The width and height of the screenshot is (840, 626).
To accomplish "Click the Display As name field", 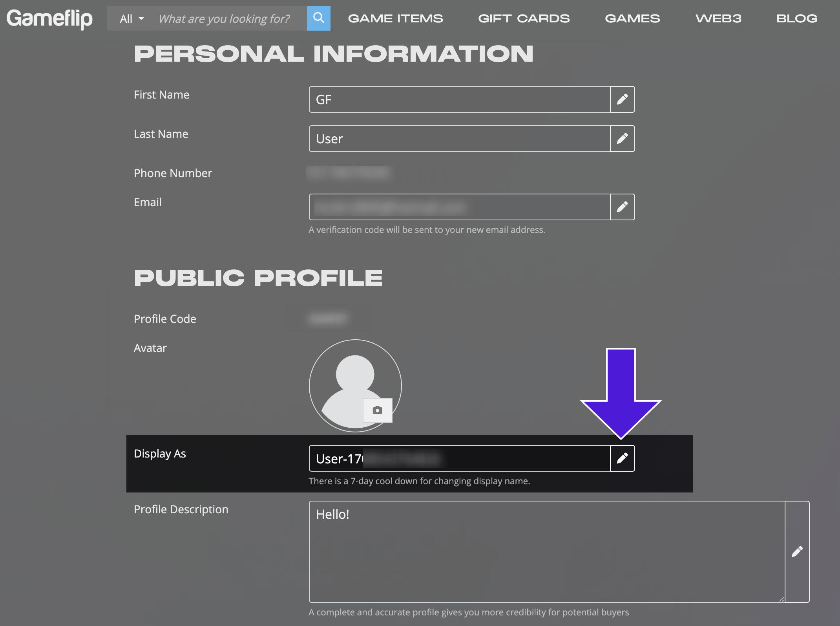I will [460, 458].
